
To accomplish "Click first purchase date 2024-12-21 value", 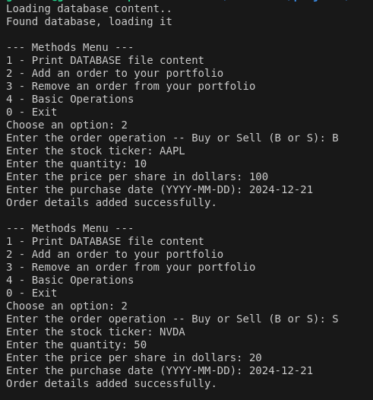I will (281, 190).
